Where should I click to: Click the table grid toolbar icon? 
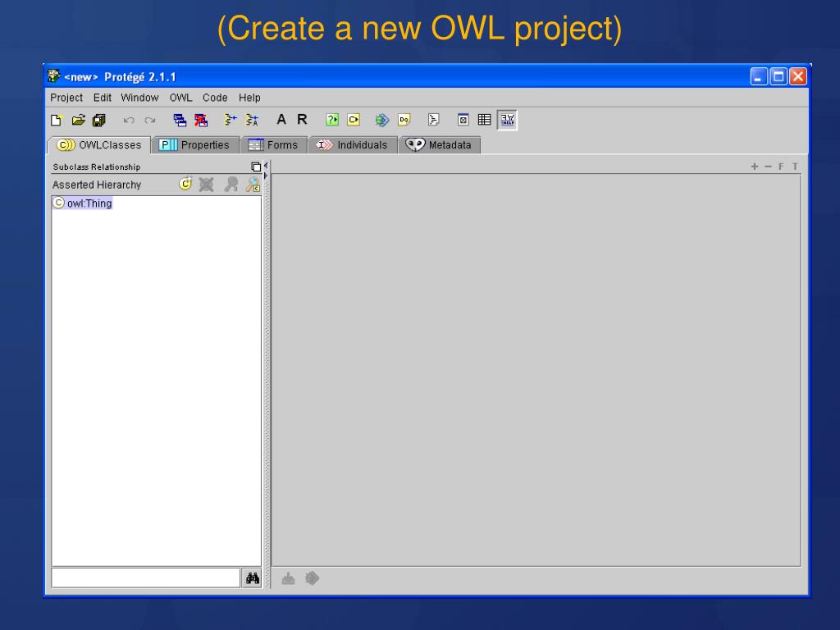(x=484, y=120)
